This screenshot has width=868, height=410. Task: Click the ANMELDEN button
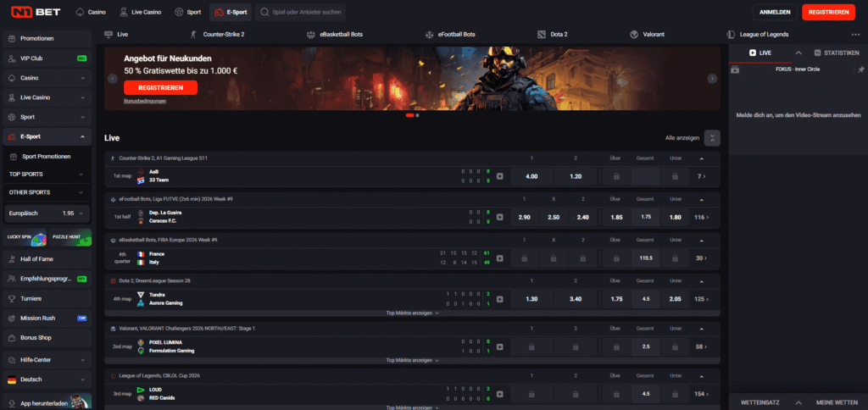(x=775, y=12)
